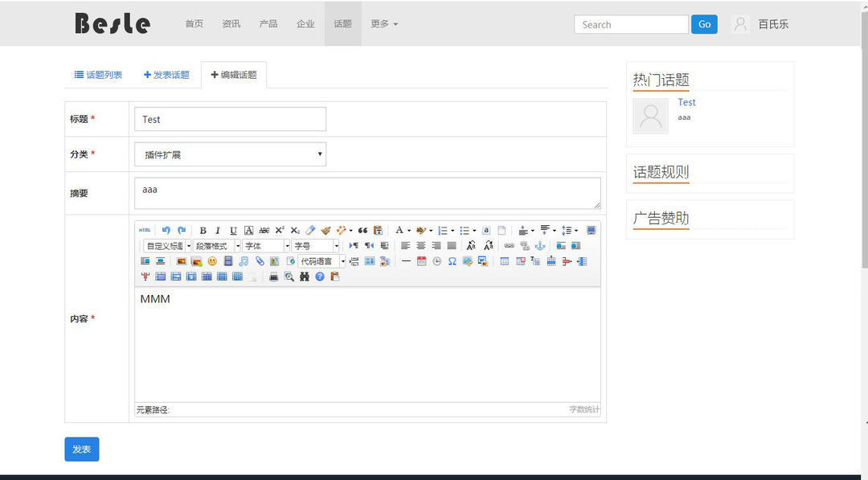This screenshot has height=480, width=868.
Task: Toggle bold formatting in the editor
Action: pos(203,230)
